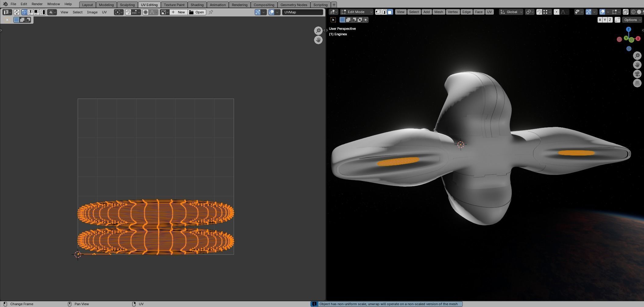Toggle snapping in 3D viewport

pyautogui.click(x=539, y=12)
